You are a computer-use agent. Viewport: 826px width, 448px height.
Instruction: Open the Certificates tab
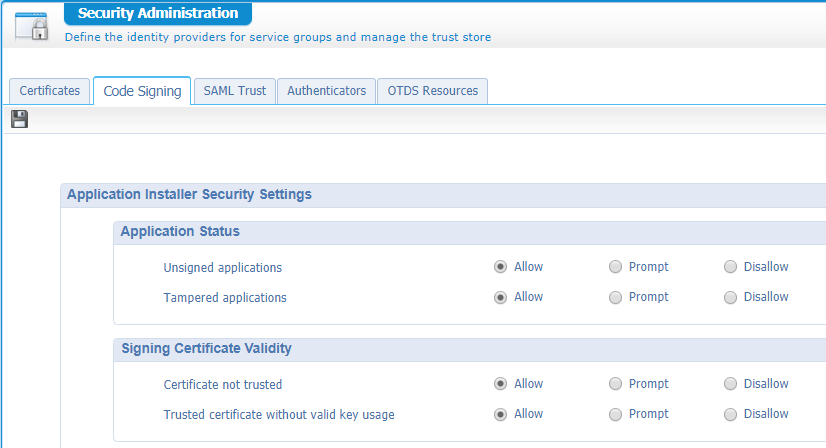(50, 91)
